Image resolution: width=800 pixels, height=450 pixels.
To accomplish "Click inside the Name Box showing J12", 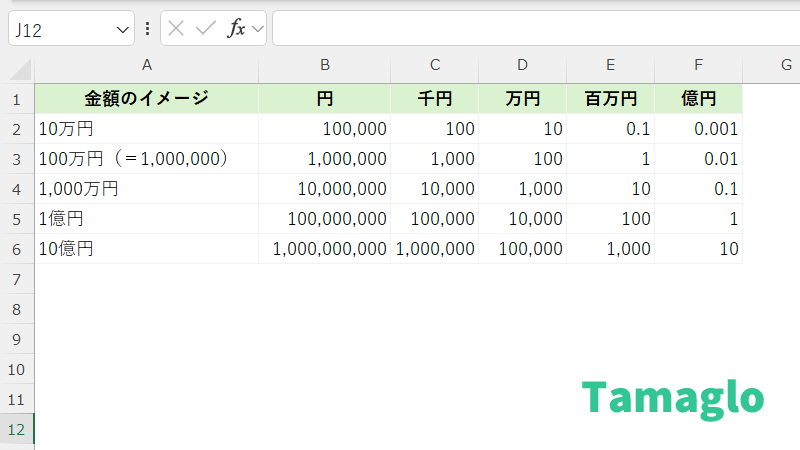I will point(60,29).
